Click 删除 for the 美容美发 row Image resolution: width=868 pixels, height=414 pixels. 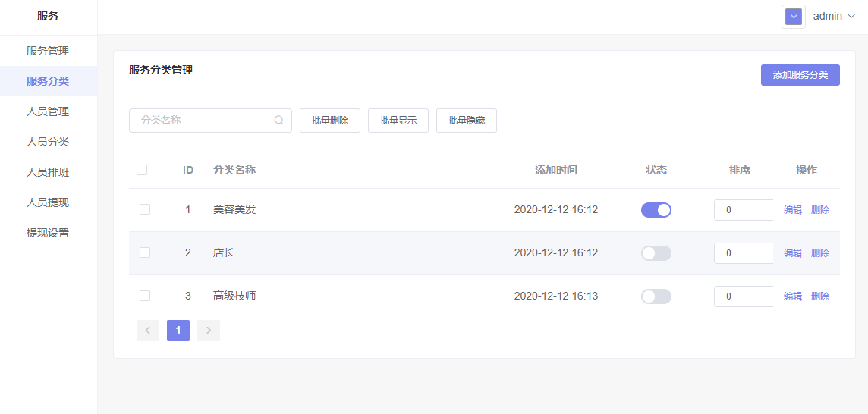[820, 210]
